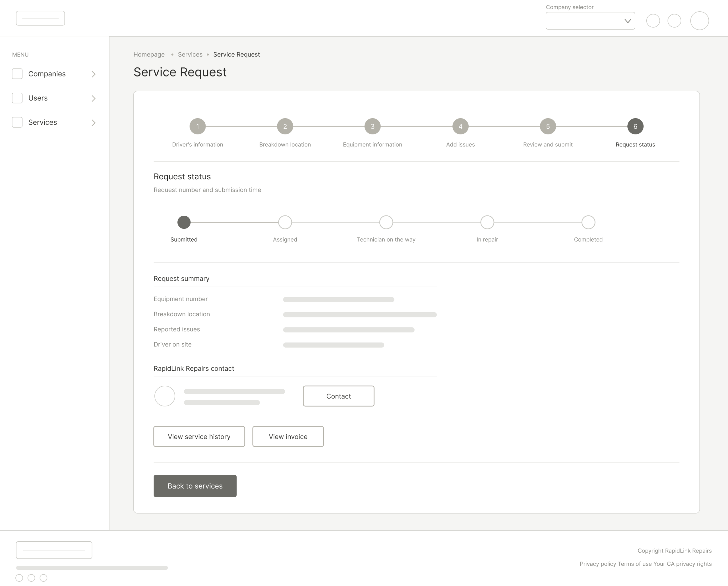Select the Technician on the way status circle
Image resolution: width=728 pixels, height=586 pixels.
[386, 222]
